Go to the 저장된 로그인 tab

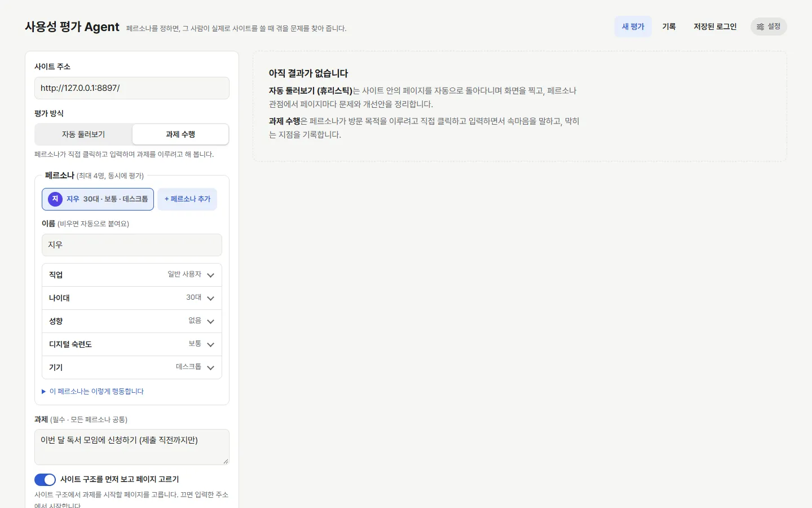(x=715, y=27)
